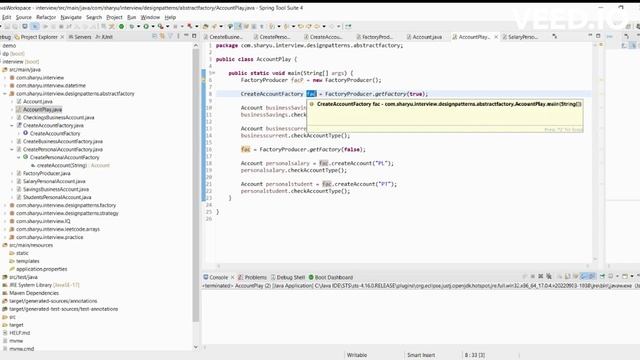The width and height of the screenshot is (640, 360).
Task: Open the Window menu
Action: 150,17
